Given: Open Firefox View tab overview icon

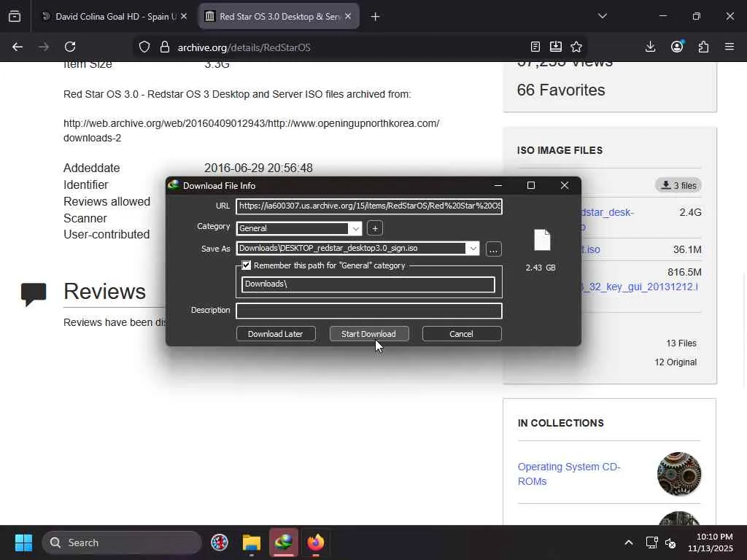Looking at the screenshot, I should [x=15, y=17].
